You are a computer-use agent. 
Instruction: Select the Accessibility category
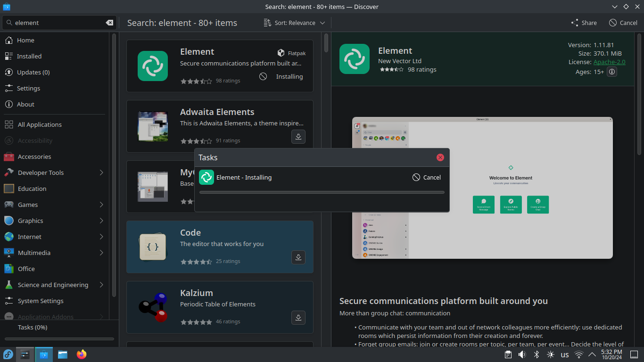55,140
